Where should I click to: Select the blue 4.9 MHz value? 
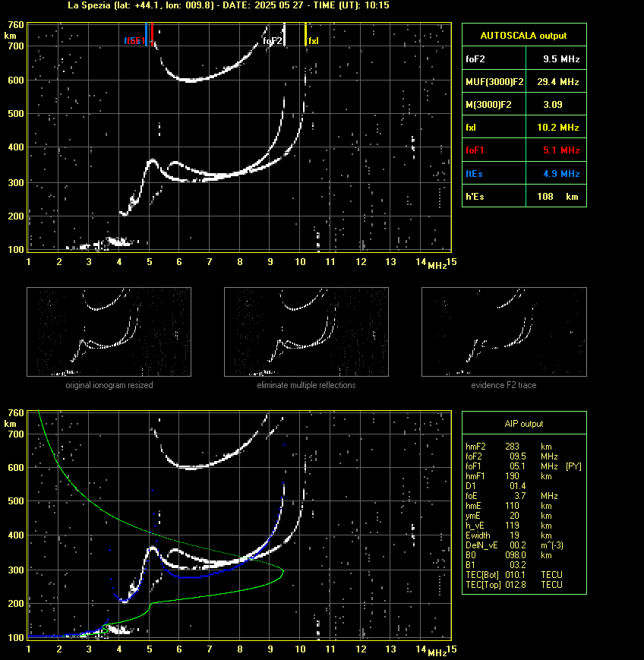(561, 173)
